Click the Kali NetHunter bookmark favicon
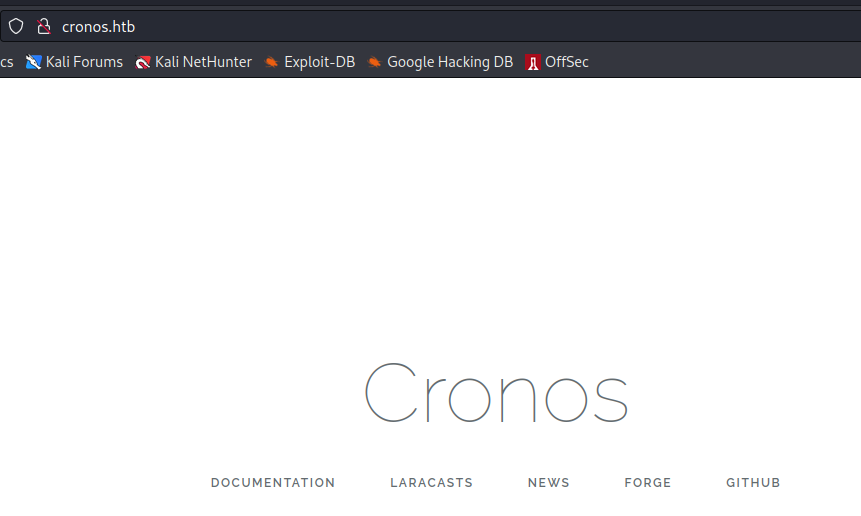Image resolution: width=861 pixels, height=516 pixels. click(x=143, y=62)
